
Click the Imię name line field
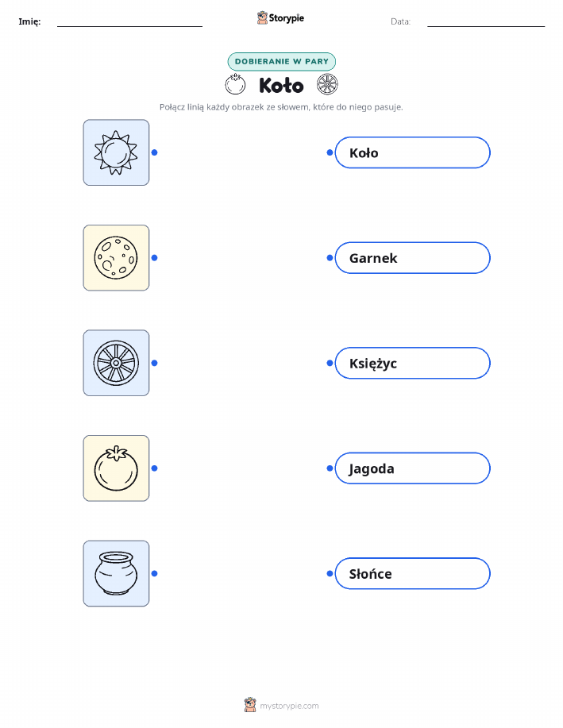[129, 22]
